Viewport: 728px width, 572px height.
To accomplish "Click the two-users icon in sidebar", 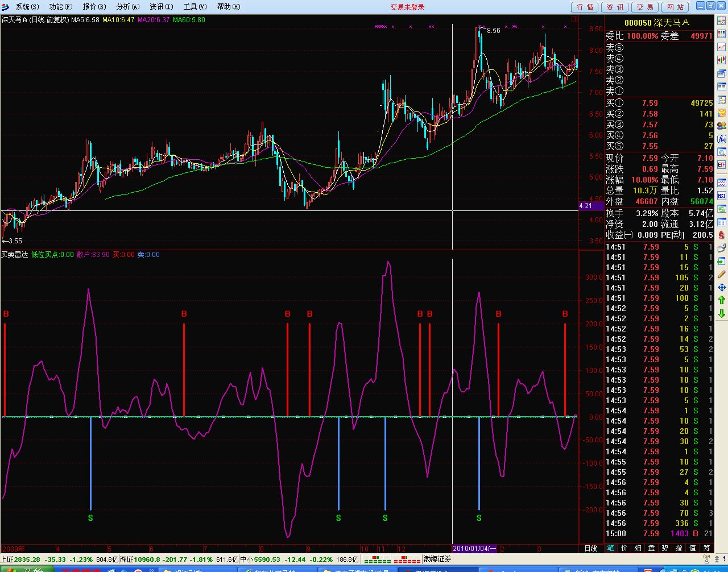I will 722,126.
